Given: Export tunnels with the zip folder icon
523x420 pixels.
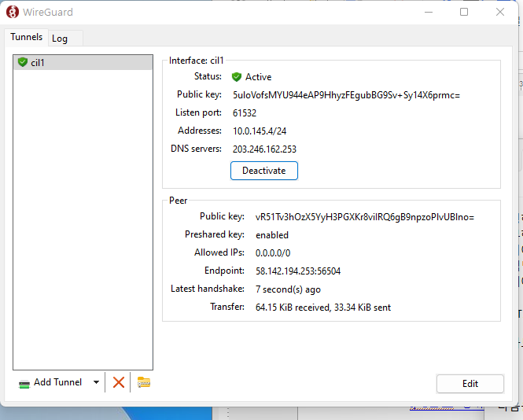Looking at the screenshot, I should tap(144, 382).
